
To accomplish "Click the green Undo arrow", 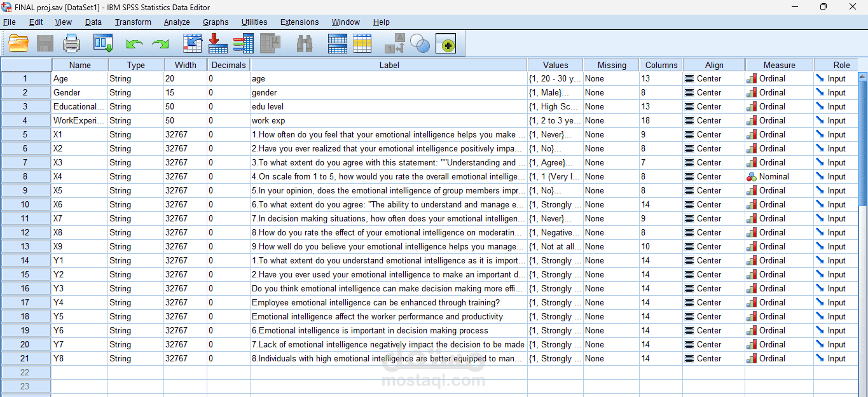I will (134, 45).
